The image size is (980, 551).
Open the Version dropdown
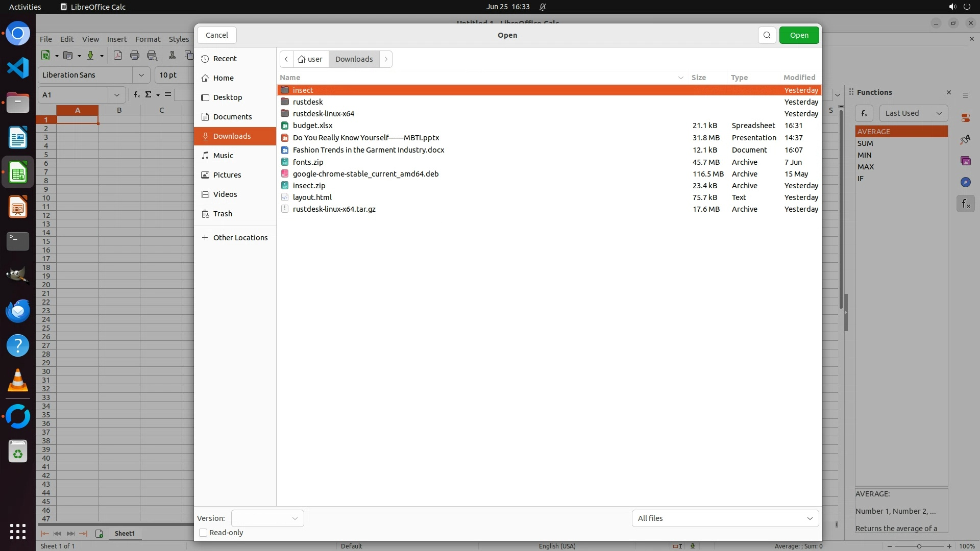point(267,518)
